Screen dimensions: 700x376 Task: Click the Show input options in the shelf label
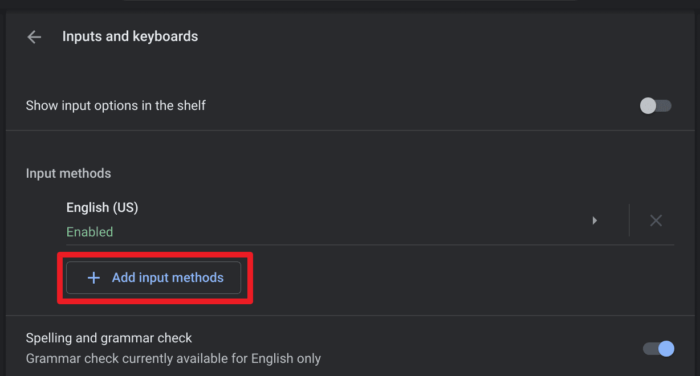pyautogui.click(x=116, y=105)
